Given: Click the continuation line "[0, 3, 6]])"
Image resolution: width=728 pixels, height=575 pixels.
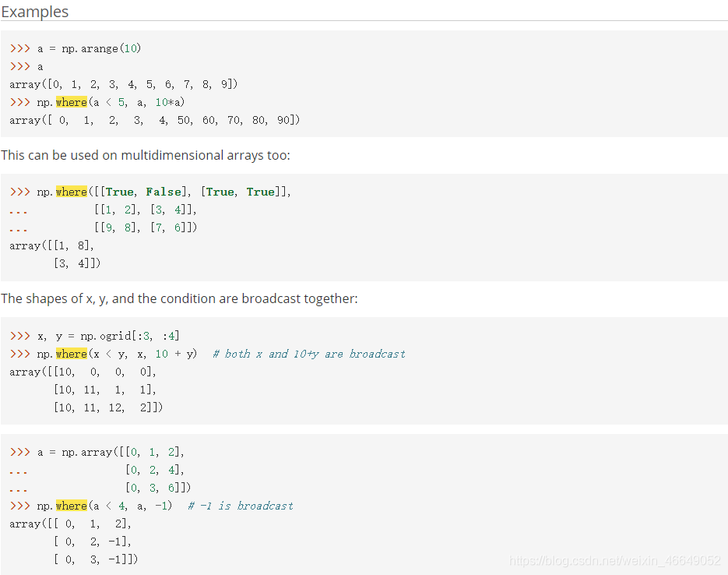Looking at the screenshot, I should tap(158, 489).
